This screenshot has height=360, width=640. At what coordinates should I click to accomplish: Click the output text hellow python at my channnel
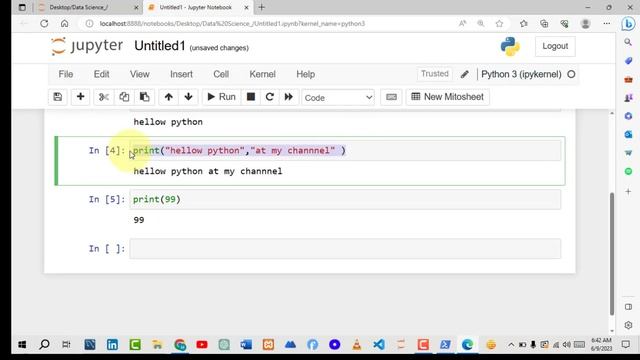(208, 171)
